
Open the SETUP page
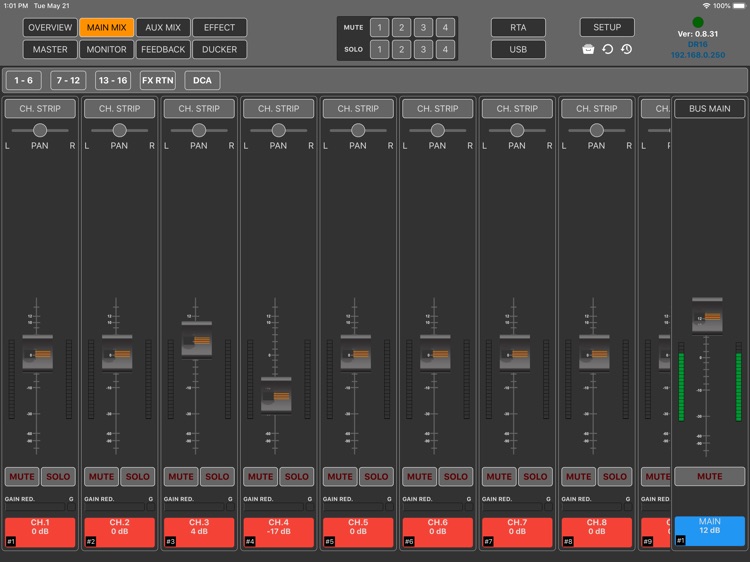(607, 27)
